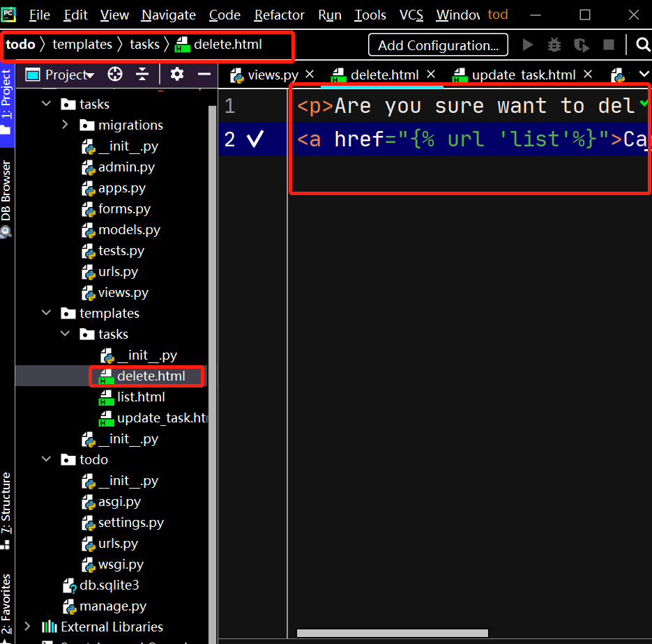Screen dimensions: 652x644
Task: Click the templates breadcrumb
Action: [x=82, y=44]
